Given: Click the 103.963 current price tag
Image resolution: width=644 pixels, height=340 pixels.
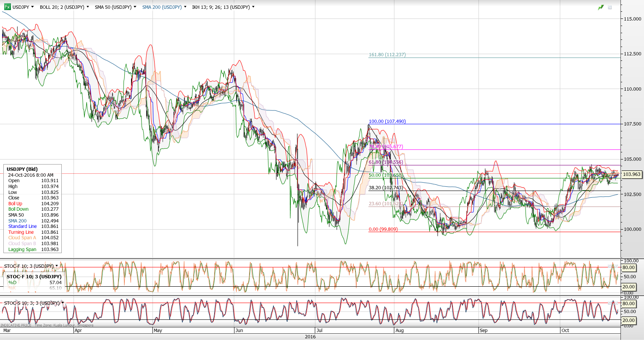Looking at the screenshot, I should (x=631, y=174).
